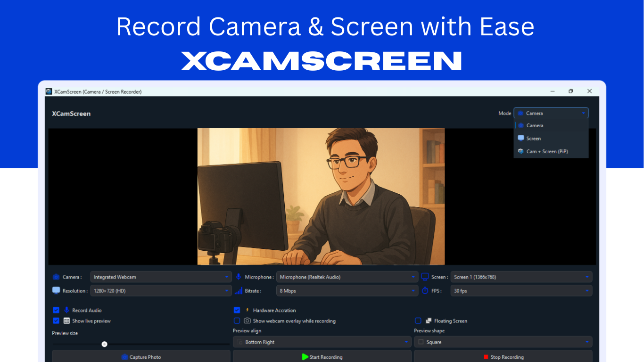Open the Resolution dropdown 1280×720 (HD)
This screenshot has height=362, width=644.
[161, 291]
